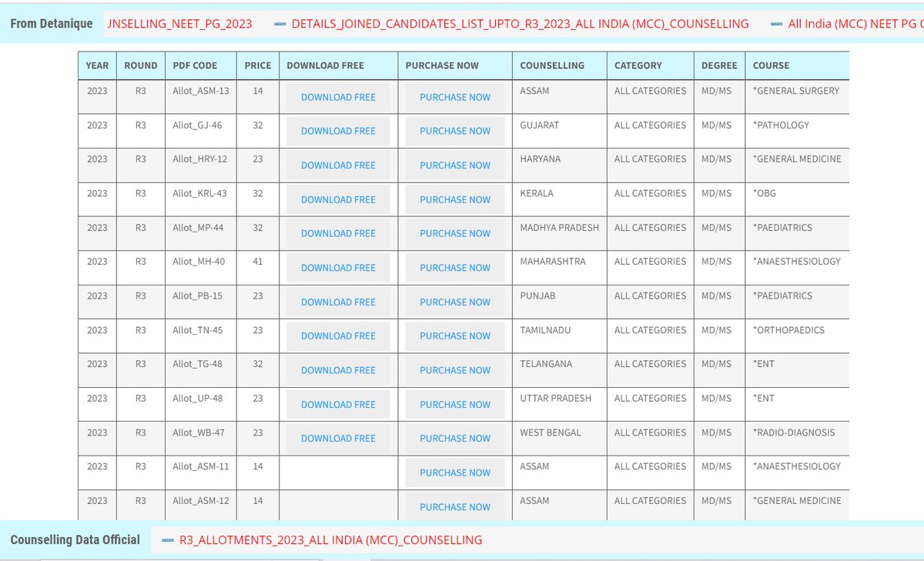Download free PDF for Allot_HRY-12

pos(338,165)
